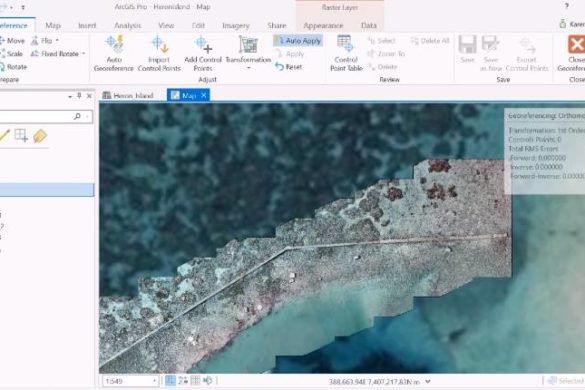Open the map scale dropdown
The width and height of the screenshot is (585, 390).
point(154,381)
